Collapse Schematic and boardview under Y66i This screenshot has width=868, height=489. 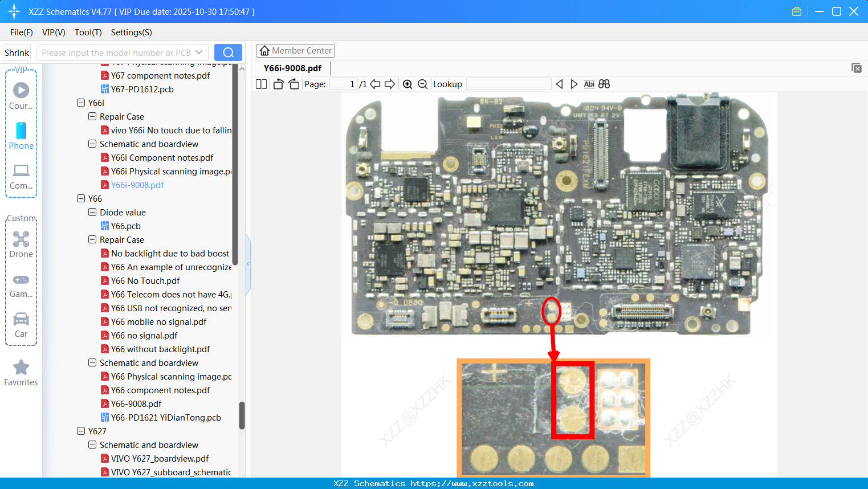coord(92,144)
